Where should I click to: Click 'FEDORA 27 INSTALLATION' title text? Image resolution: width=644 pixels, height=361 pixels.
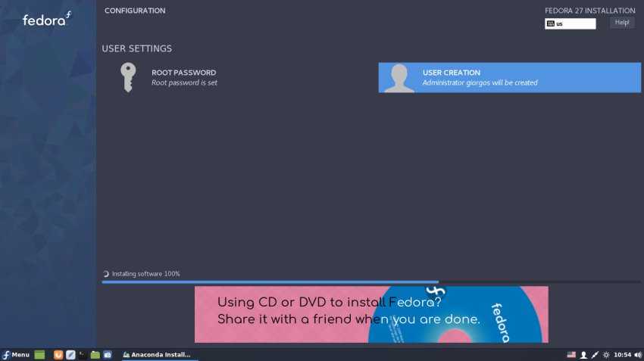tap(589, 11)
